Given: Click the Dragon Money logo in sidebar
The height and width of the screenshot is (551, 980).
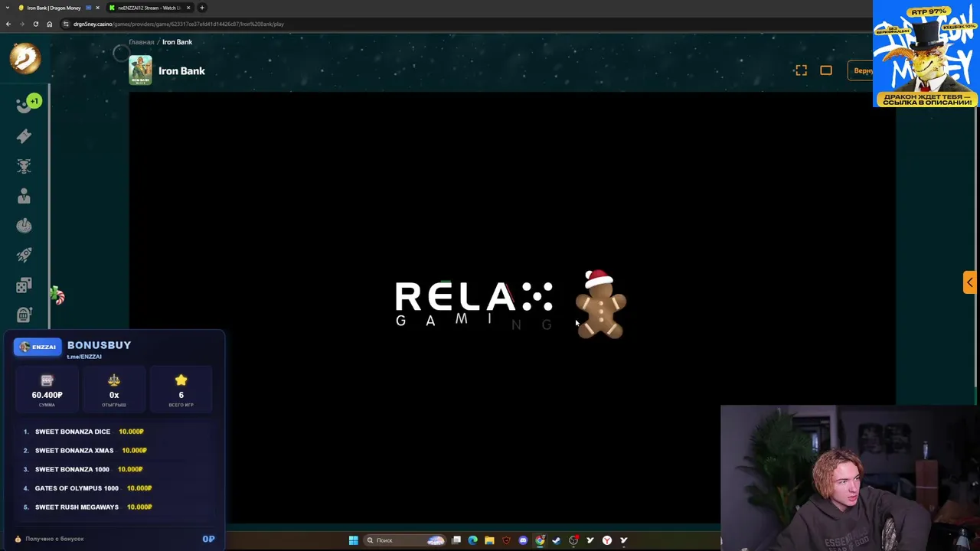Looking at the screenshot, I should point(24,58).
